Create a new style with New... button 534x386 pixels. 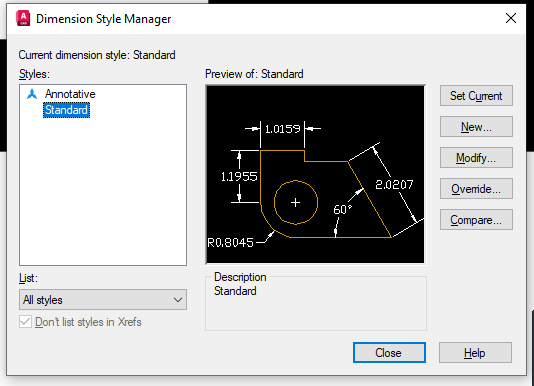[x=476, y=127]
